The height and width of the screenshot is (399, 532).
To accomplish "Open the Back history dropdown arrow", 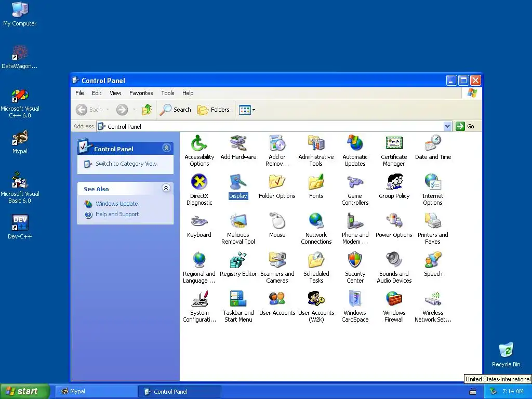I will [x=108, y=110].
